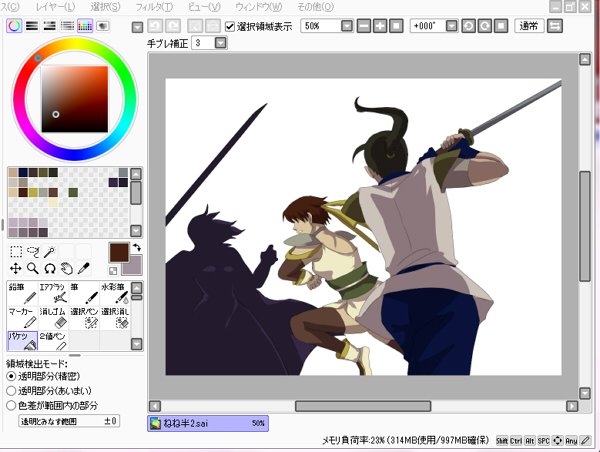
Task: Choose the 2値ペン binary pen tool
Action: 54,341
